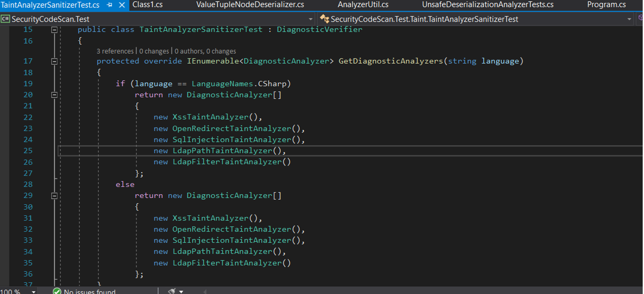
Task: Collapse the array block at line 20
Action: click(x=54, y=95)
